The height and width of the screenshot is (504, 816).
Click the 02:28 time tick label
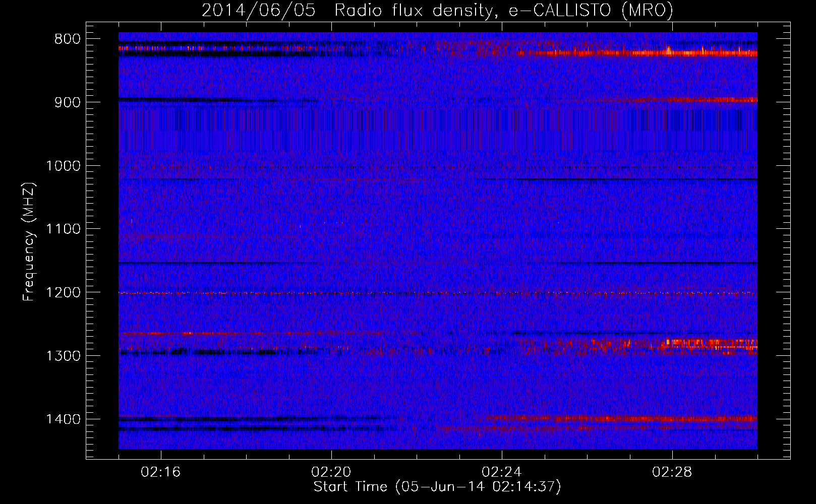pos(672,472)
